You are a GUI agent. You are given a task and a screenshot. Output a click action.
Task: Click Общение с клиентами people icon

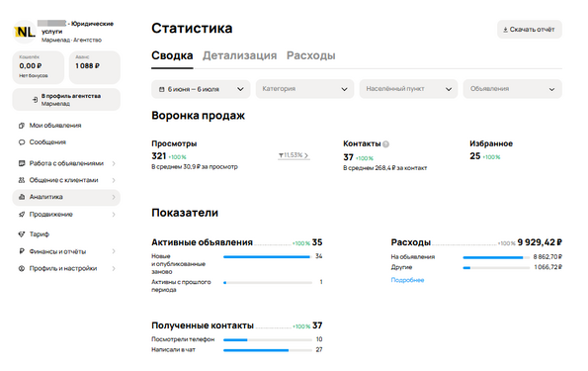coord(22,180)
